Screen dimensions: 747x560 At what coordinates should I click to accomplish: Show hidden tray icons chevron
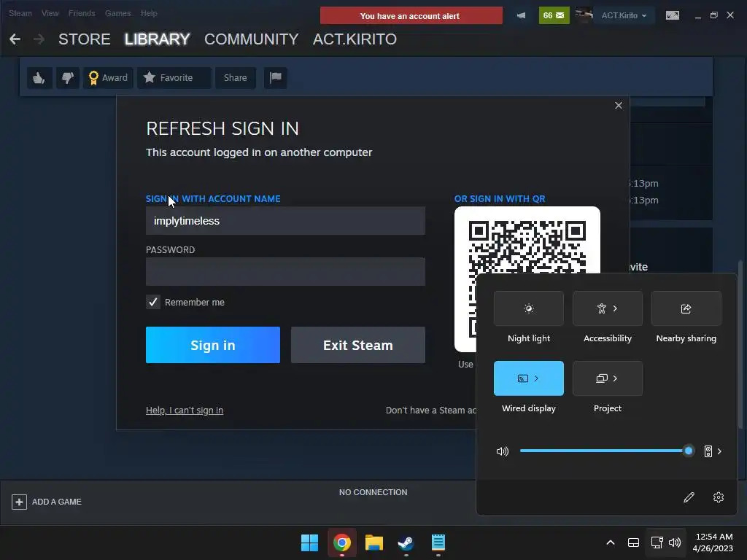point(611,542)
